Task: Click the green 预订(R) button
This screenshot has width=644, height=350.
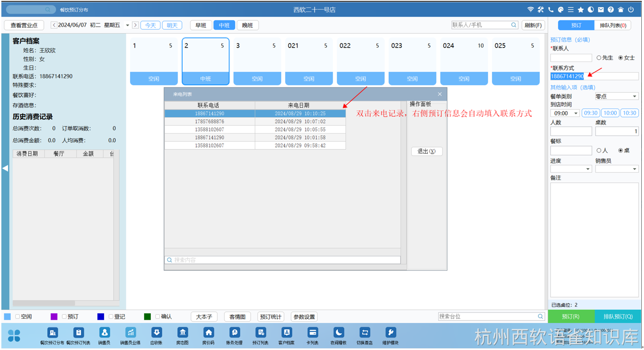Action: (571, 317)
